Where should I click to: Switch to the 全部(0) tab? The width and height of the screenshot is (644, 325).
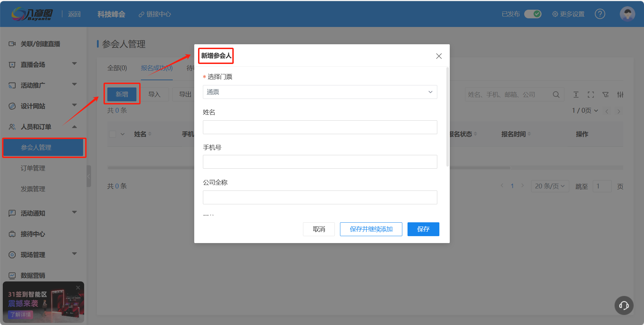[x=117, y=68]
